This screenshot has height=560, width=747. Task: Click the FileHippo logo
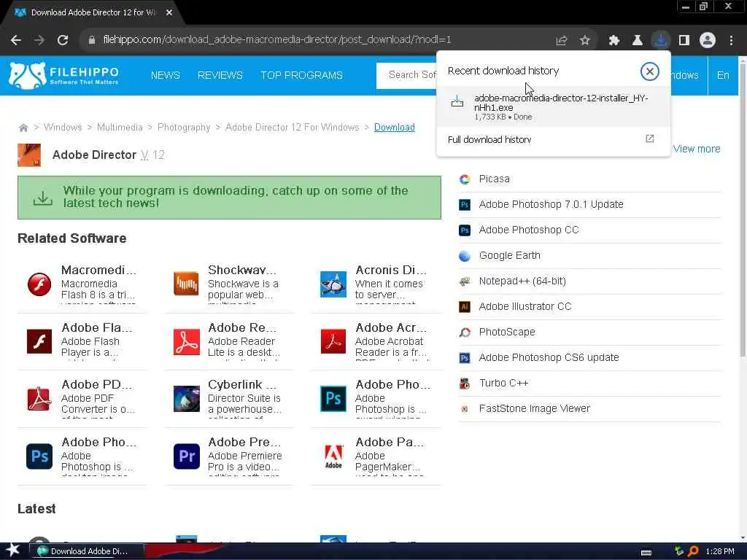click(x=64, y=75)
